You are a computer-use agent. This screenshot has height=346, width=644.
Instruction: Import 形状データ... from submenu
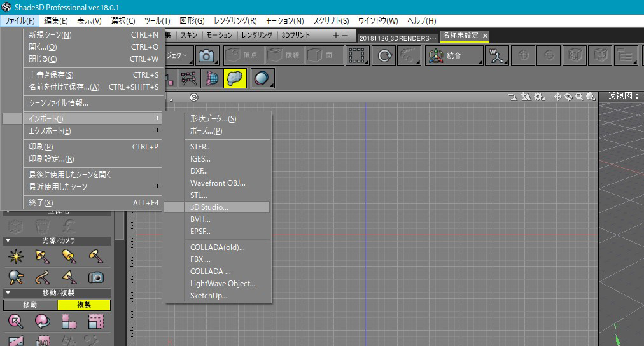[x=228, y=118]
